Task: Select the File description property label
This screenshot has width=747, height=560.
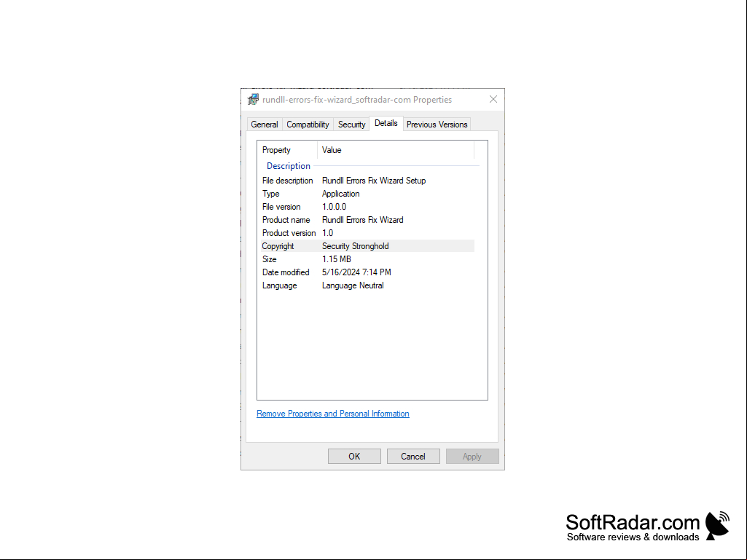Action: (x=287, y=181)
